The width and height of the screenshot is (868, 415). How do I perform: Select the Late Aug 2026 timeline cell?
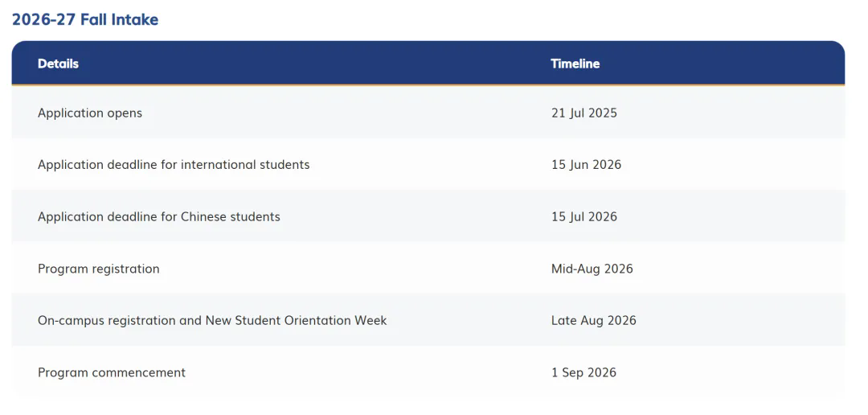click(594, 320)
